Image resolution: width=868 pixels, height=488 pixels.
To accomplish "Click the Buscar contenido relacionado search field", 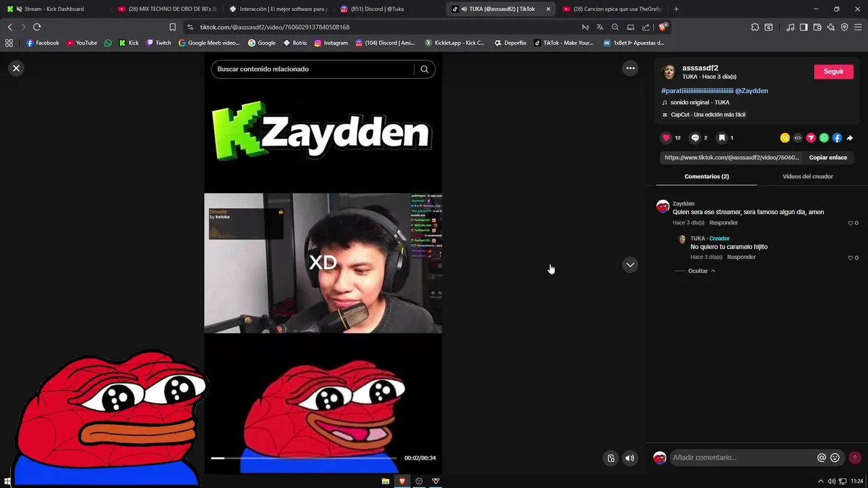I will [314, 69].
